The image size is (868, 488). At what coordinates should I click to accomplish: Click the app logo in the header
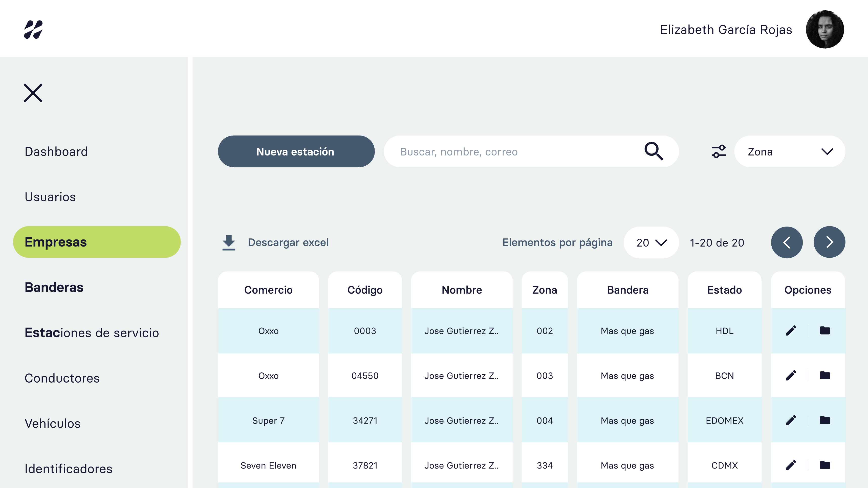(x=33, y=29)
